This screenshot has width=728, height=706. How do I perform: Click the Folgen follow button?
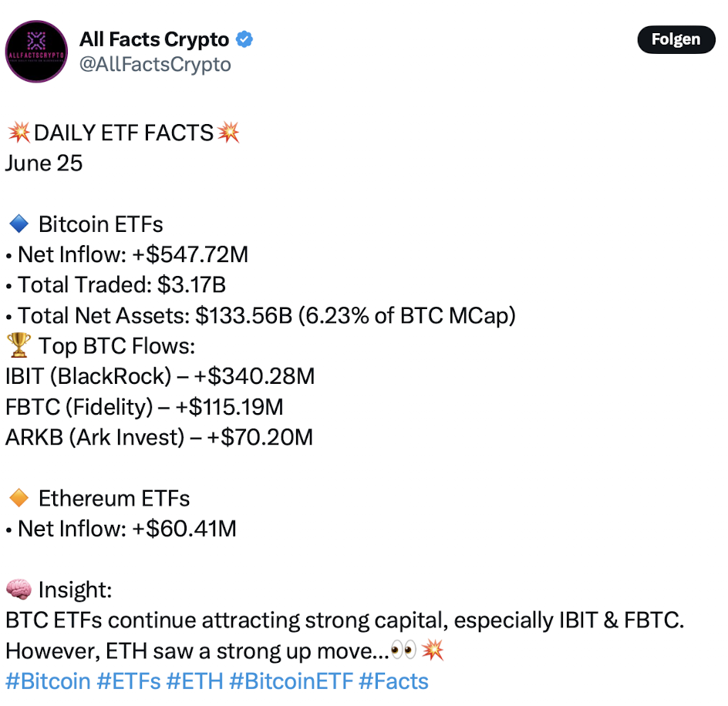(x=676, y=39)
